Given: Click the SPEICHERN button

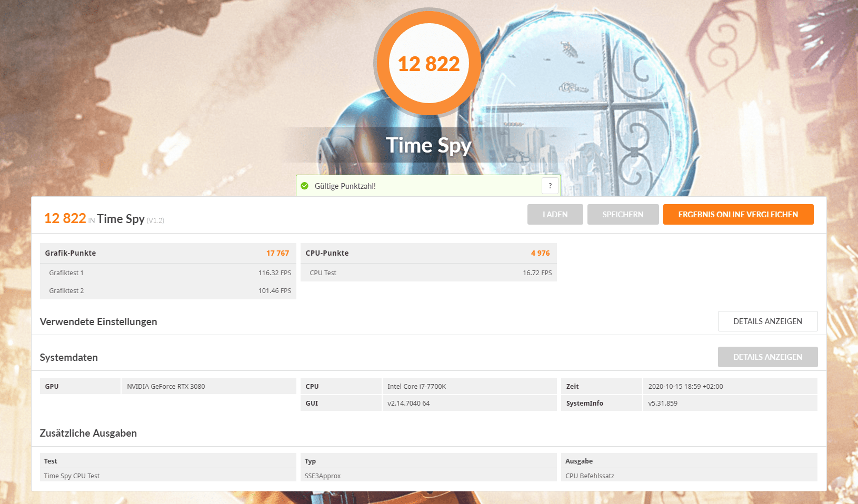Looking at the screenshot, I should click(623, 215).
